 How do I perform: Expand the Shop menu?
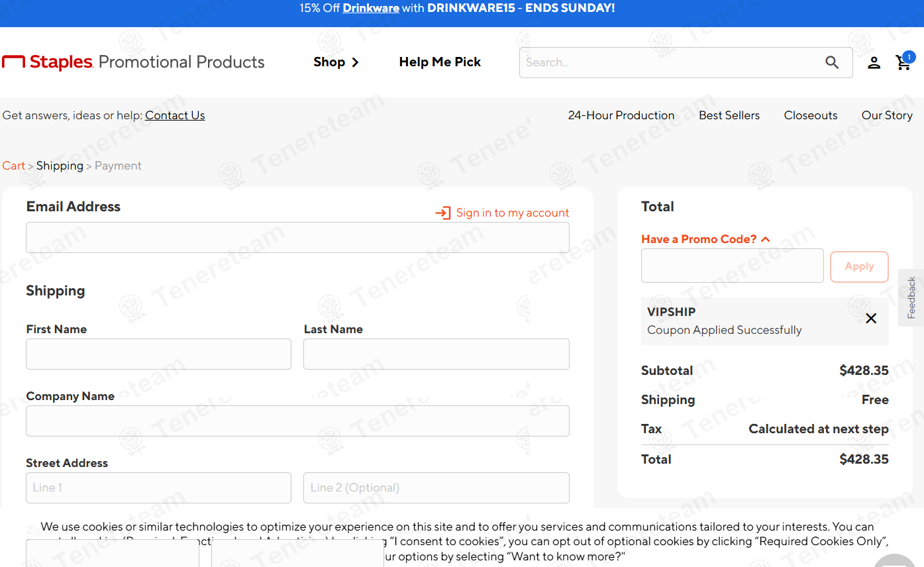coord(336,62)
